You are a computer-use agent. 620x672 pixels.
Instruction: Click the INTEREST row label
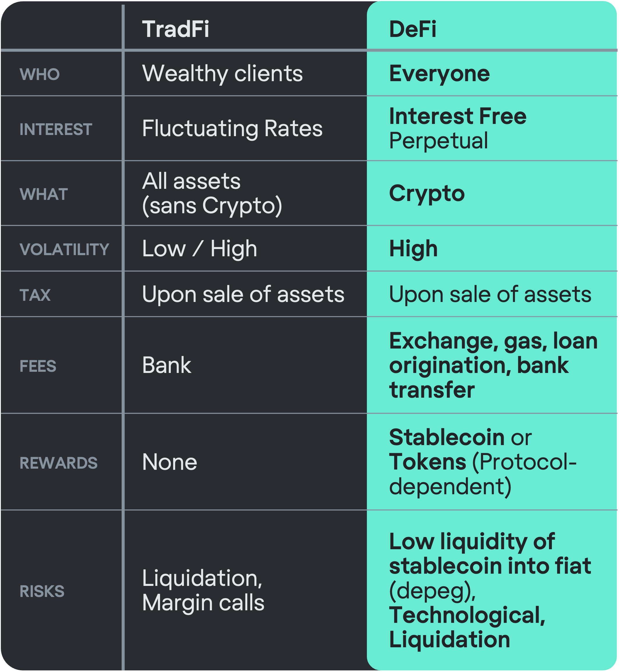click(56, 129)
